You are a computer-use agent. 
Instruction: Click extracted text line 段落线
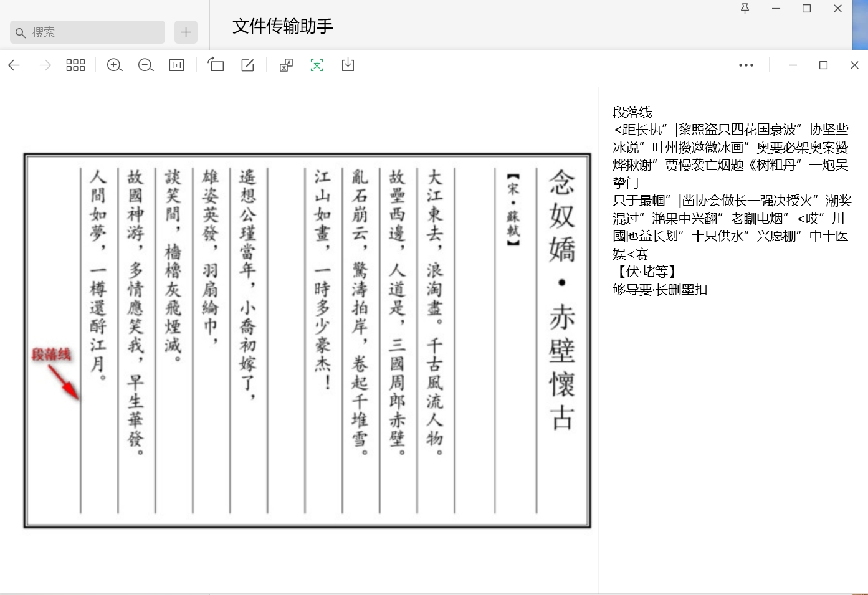(632, 112)
